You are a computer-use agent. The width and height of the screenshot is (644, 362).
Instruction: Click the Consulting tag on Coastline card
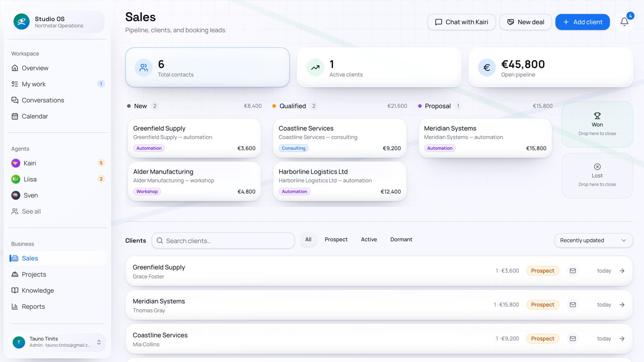point(293,148)
